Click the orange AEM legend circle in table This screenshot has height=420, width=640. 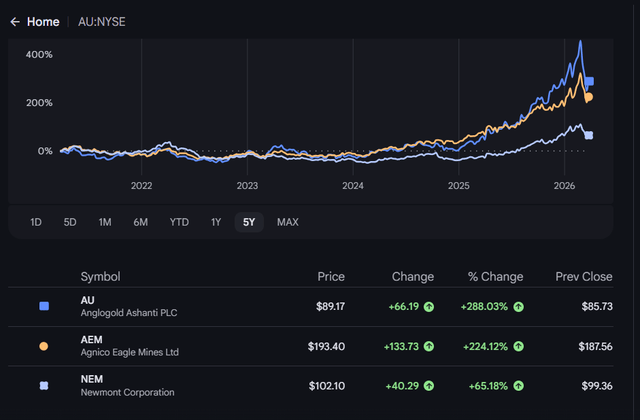pos(44,346)
